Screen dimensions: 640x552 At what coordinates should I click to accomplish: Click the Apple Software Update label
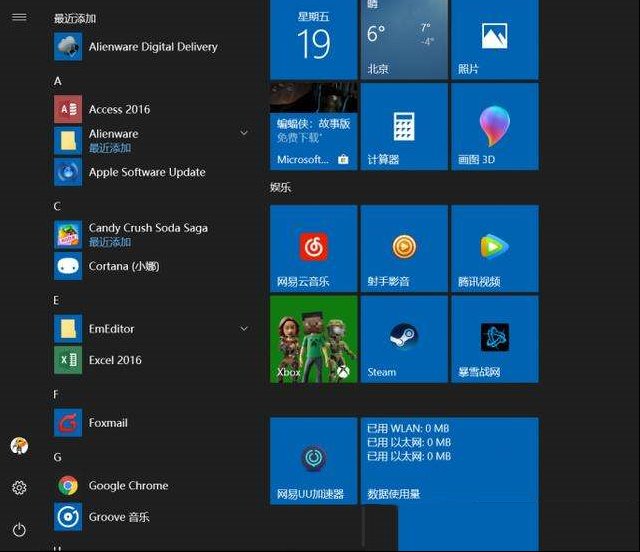point(147,172)
